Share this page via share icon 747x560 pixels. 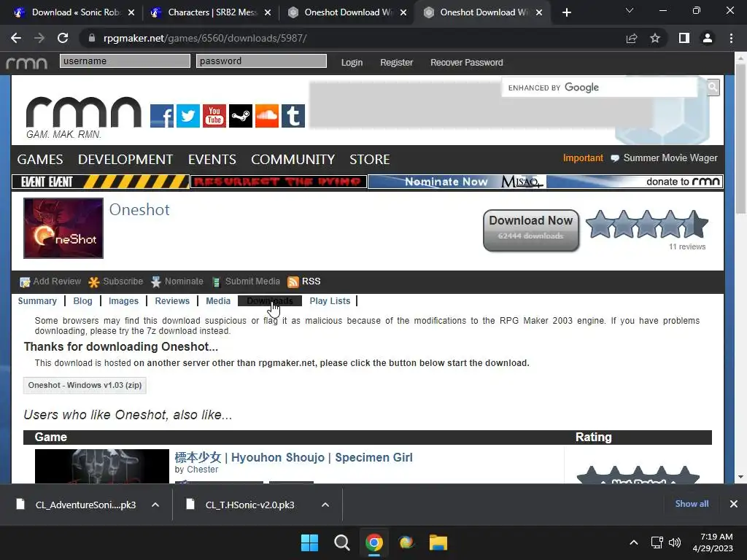[632, 38]
